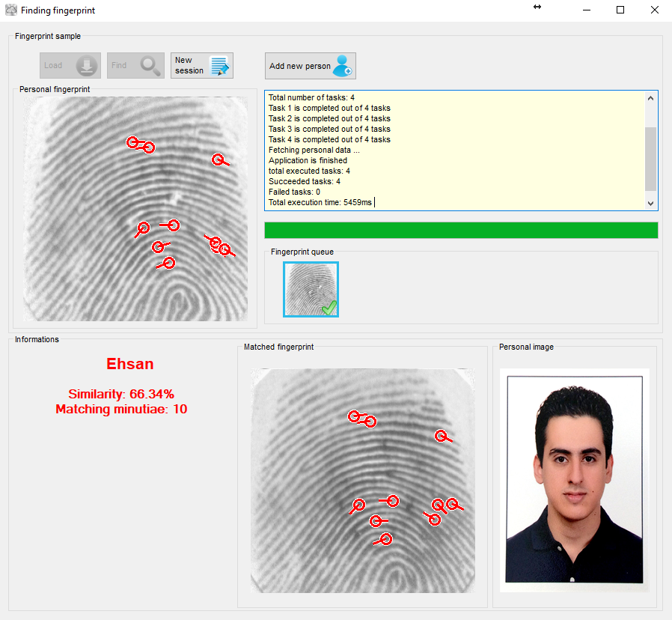Click 'Task 4 is completed out of 4 tasks'
The width and height of the screenshot is (672, 620).
329,139
